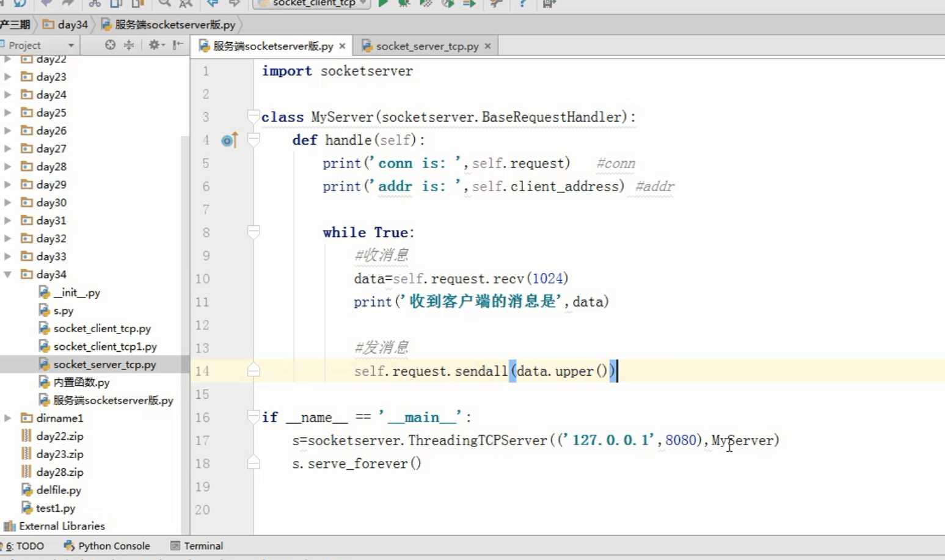Fold the MyServer class at line 3
Image resolution: width=945 pixels, height=560 pixels.
pyautogui.click(x=254, y=116)
